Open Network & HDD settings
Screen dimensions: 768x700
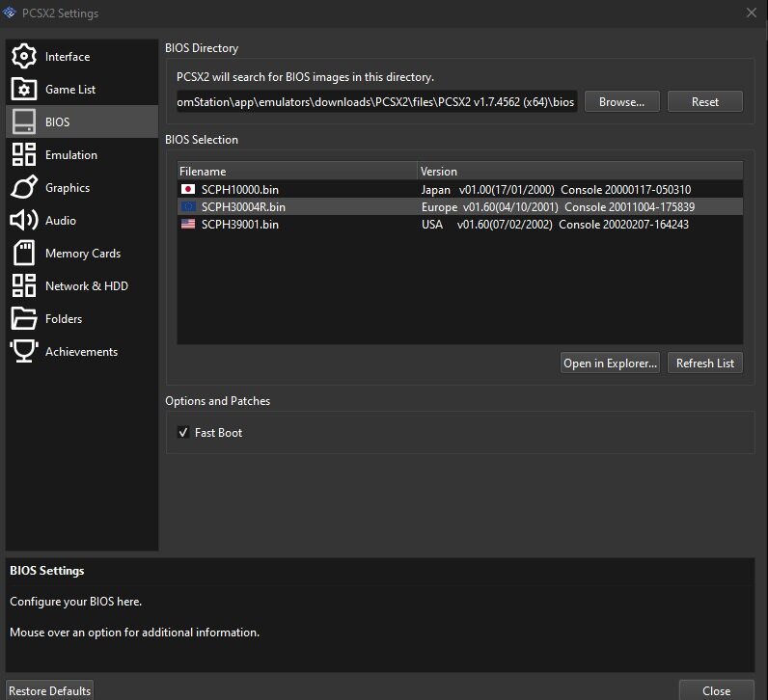(82, 285)
